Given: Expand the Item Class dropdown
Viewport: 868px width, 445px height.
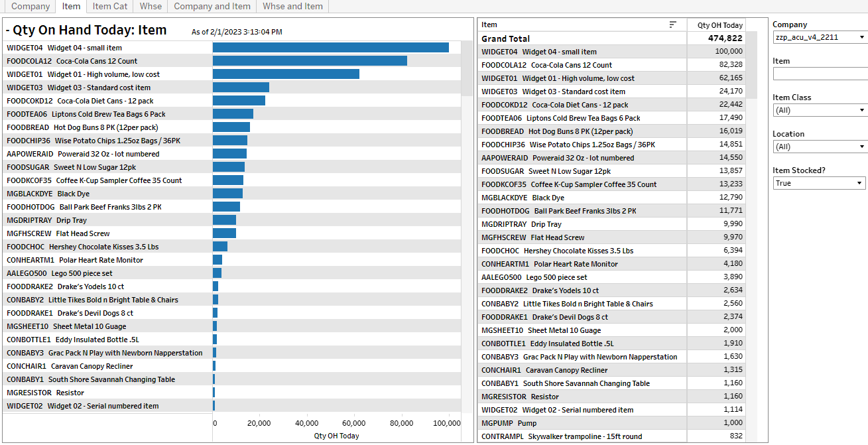Looking at the screenshot, I should coord(820,110).
